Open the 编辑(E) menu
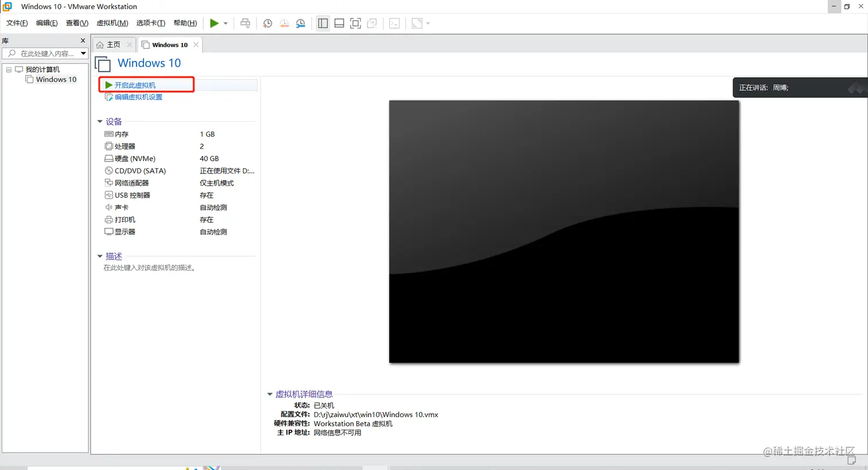This screenshot has width=868, height=470. 46,23
